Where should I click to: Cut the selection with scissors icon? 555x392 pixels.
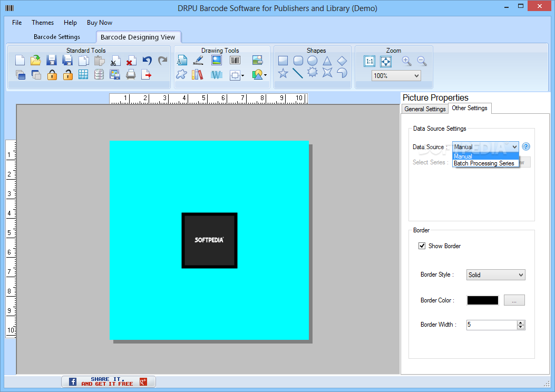pyautogui.click(x=115, y=61)
